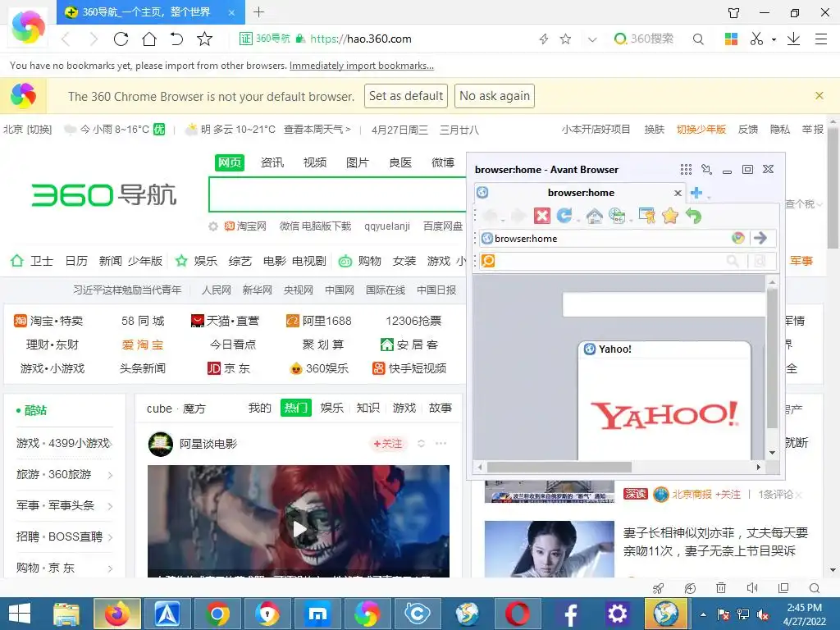
Task: Click the 360导航 main search field
Action: [x=337, y=194]
